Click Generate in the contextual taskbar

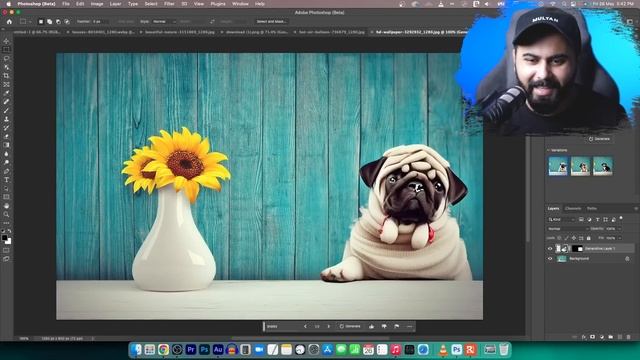pos(350,327)
